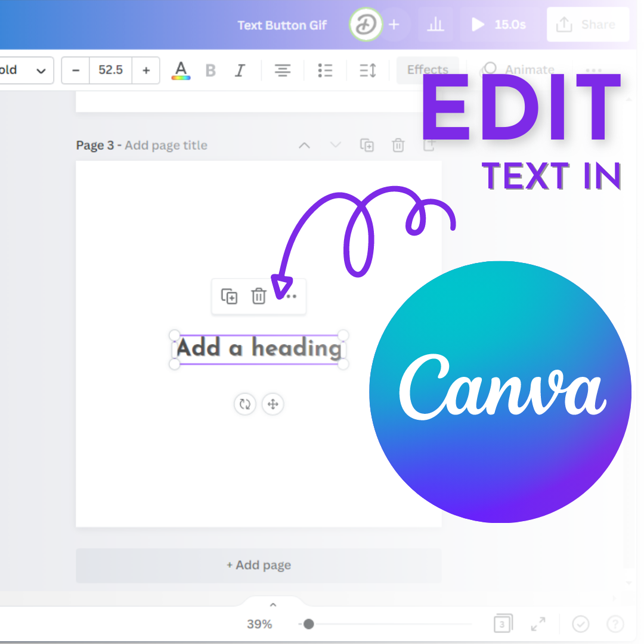Screen dimensions: 644x644
Task: Click the move handle below the heading
Action: [273, 404]
